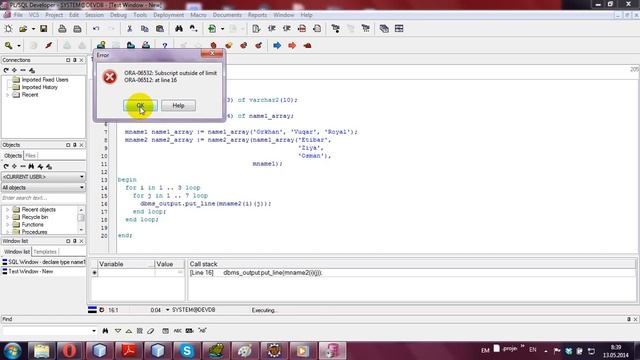This screenshot has width=640, height=360.
Task: Click the red left arrow icon
Action: pos(307,45)
